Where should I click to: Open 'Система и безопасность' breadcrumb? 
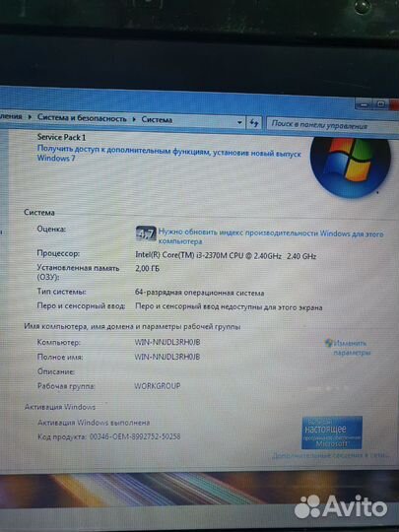pos(82,118)
